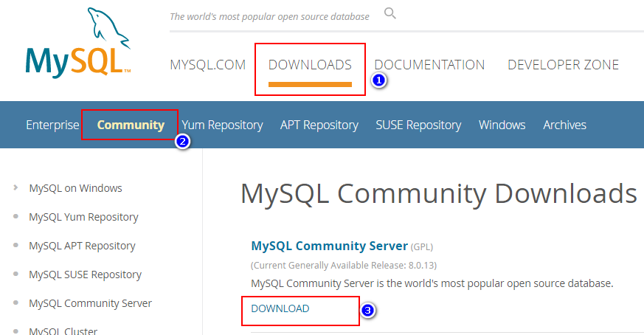The height and width of the screenshot is (335, 644).
Task: Open the DEVELOPER ZONE tab
Action: [563, 64]
